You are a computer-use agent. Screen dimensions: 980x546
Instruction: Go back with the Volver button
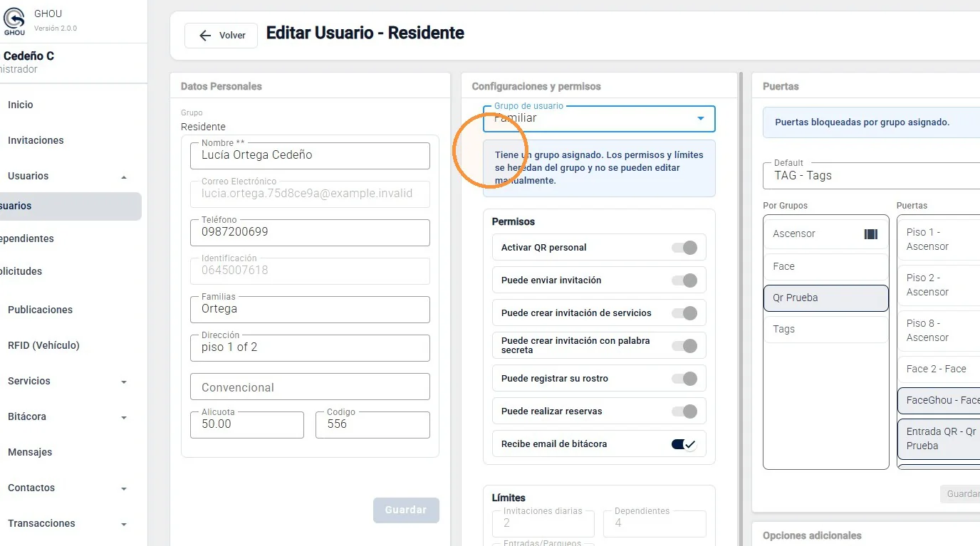point(221,36)
